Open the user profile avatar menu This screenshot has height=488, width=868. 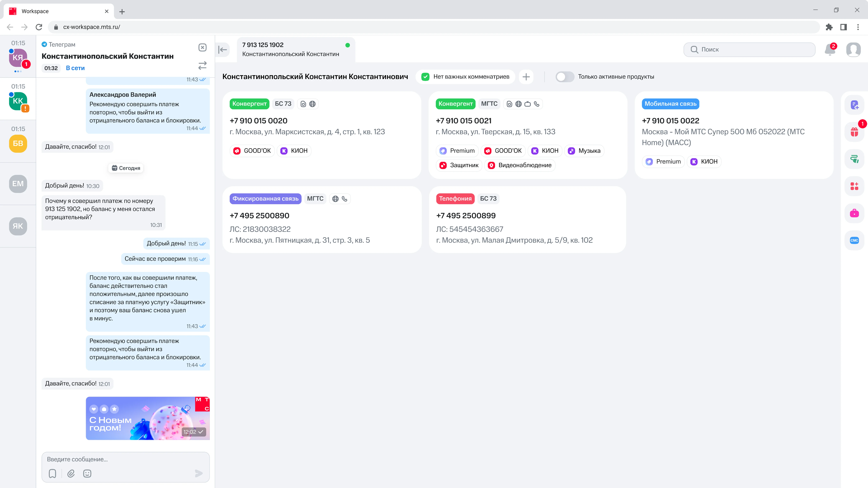(853, 50)
